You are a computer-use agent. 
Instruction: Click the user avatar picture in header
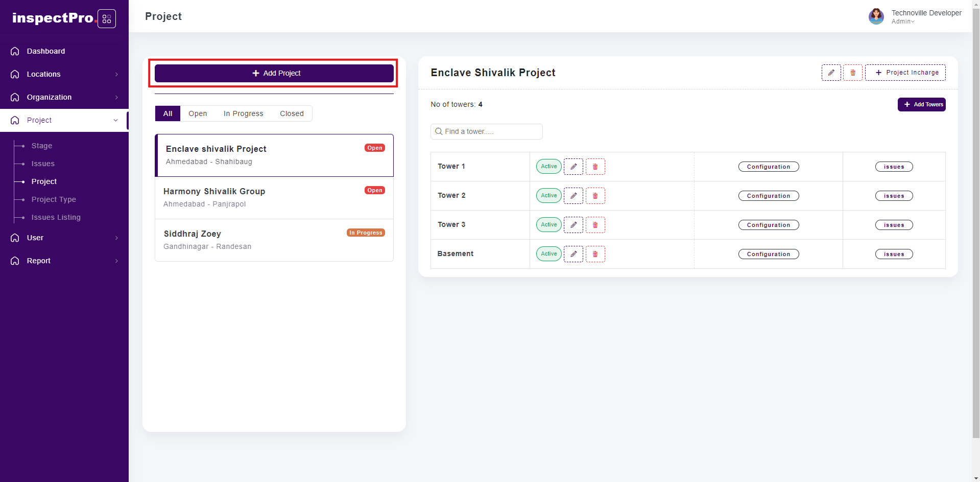[876, 16]
